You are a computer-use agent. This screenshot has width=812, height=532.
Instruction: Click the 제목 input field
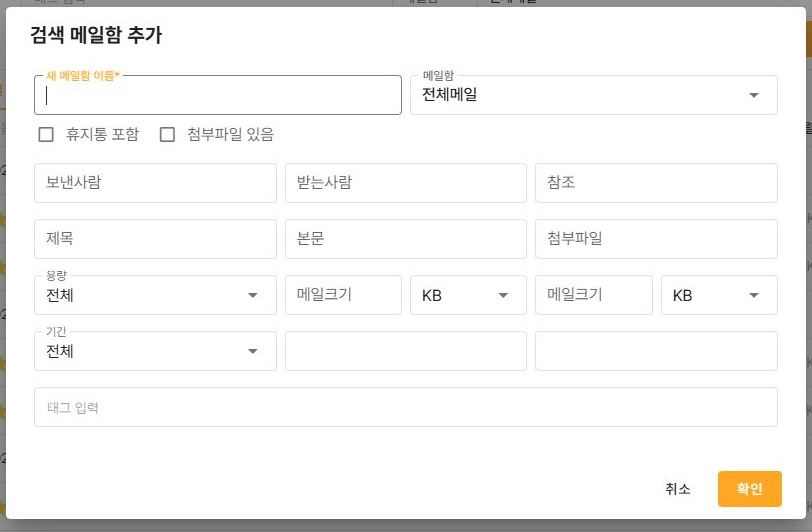click(x=155, y=239)
